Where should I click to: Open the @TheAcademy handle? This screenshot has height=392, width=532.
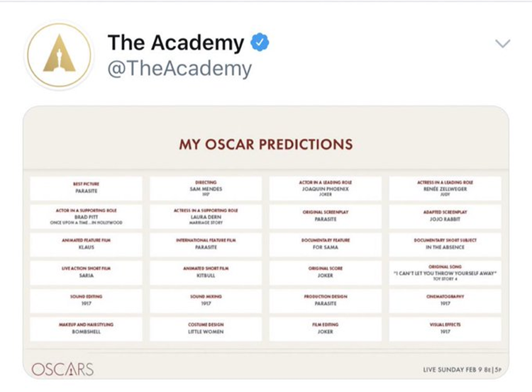179,68
